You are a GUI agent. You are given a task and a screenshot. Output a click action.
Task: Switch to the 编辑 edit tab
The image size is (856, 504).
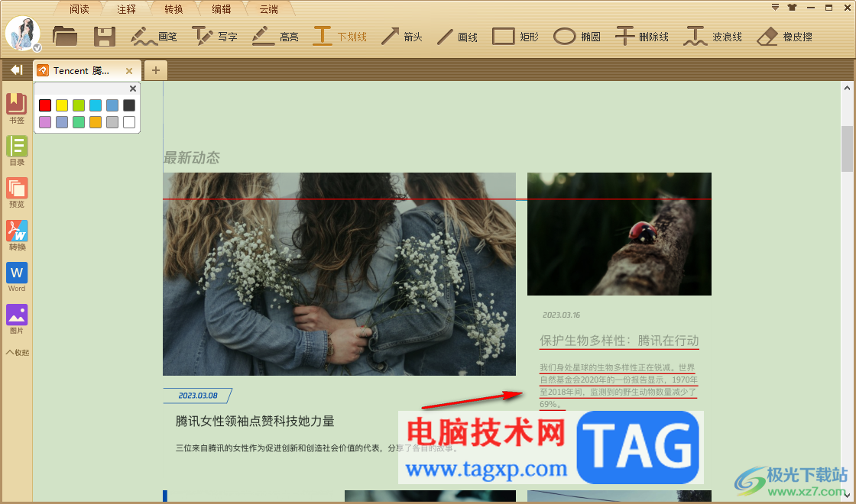(x=222, y=9)
